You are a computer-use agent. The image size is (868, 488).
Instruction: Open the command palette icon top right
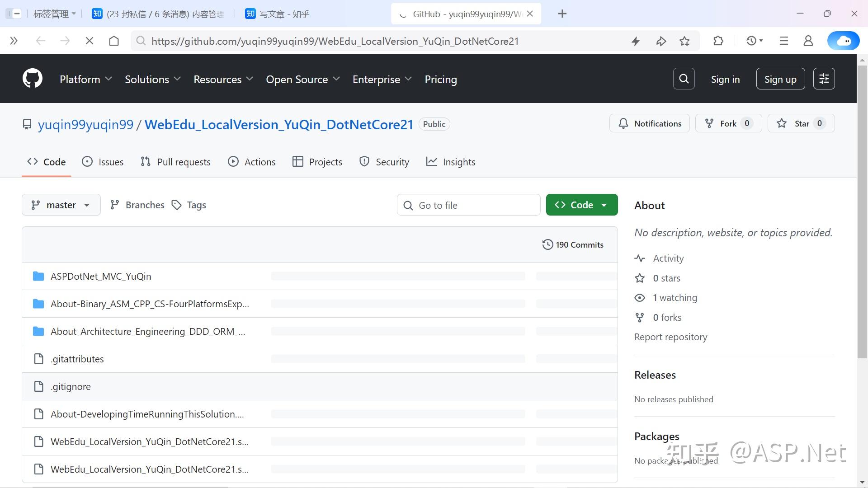click(824, 78)
